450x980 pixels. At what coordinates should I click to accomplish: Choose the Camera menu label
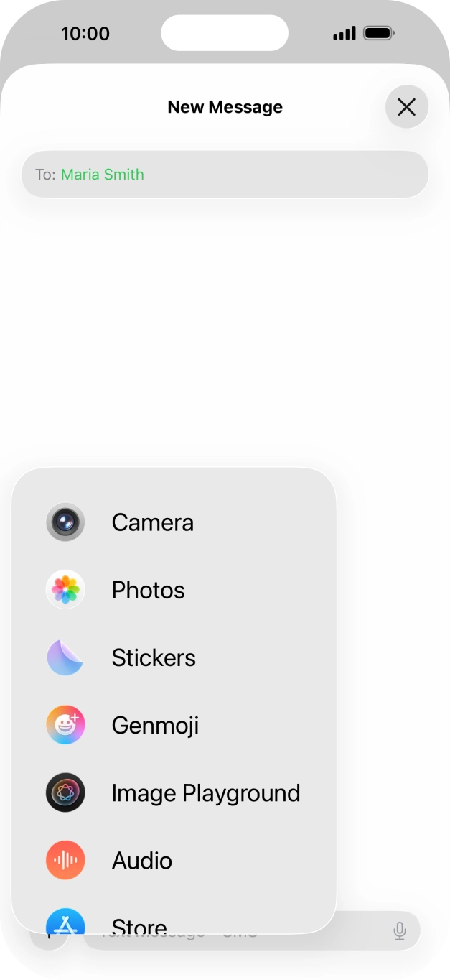pyautogui.click(x=153, y=522)
